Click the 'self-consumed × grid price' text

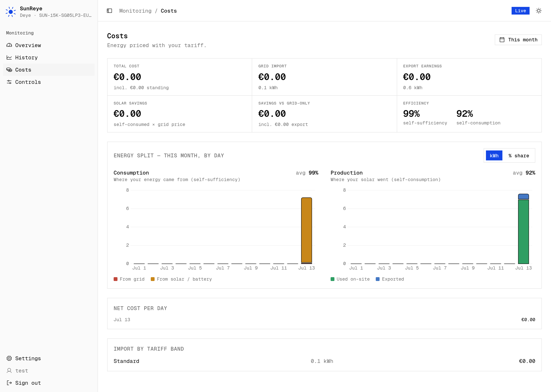(149, 125)
